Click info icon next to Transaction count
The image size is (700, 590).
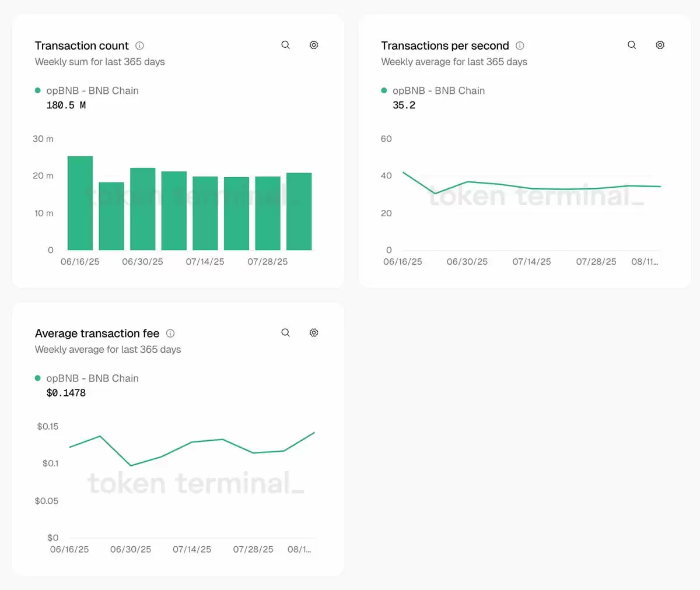coord(139,45)
